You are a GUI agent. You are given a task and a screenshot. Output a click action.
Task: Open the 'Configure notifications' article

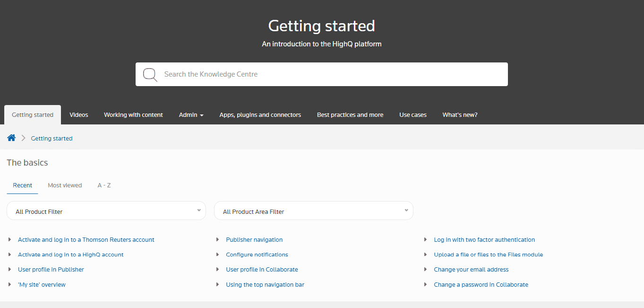(x=257, y=254)
